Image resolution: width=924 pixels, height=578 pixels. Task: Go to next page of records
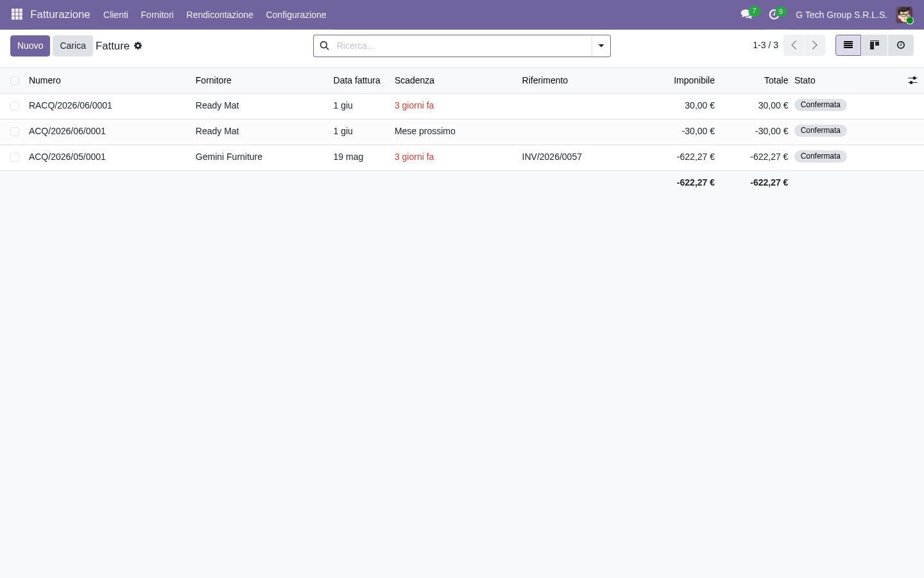[x=815, y=46]
